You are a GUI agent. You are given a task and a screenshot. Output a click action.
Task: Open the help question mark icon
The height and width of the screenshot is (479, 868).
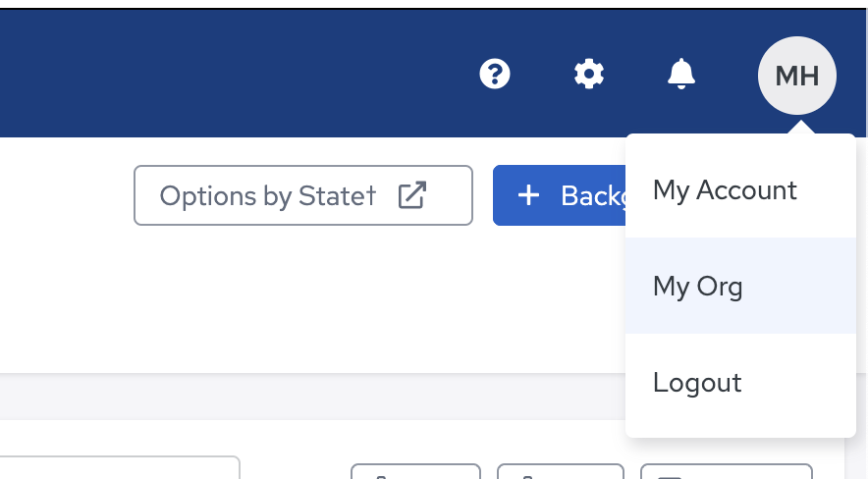(x=494, y=74)
